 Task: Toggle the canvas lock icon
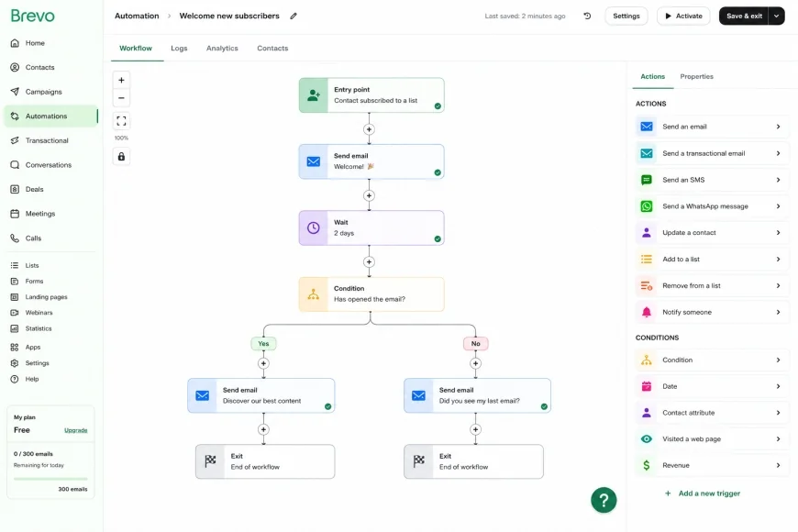pos(121,157)
